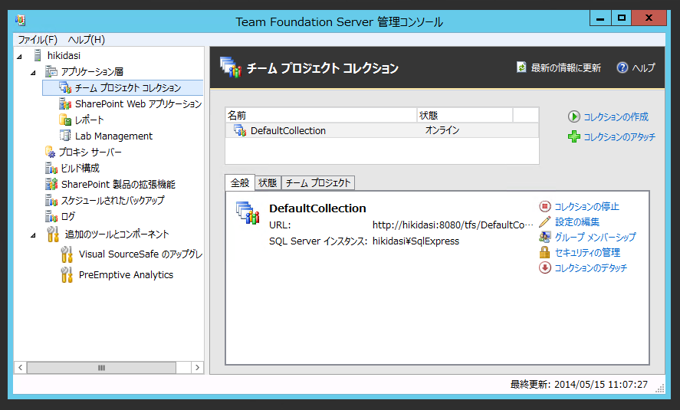Click the red stop icon for コレクションの停止
680x410 pixels.
coord(545,207)
